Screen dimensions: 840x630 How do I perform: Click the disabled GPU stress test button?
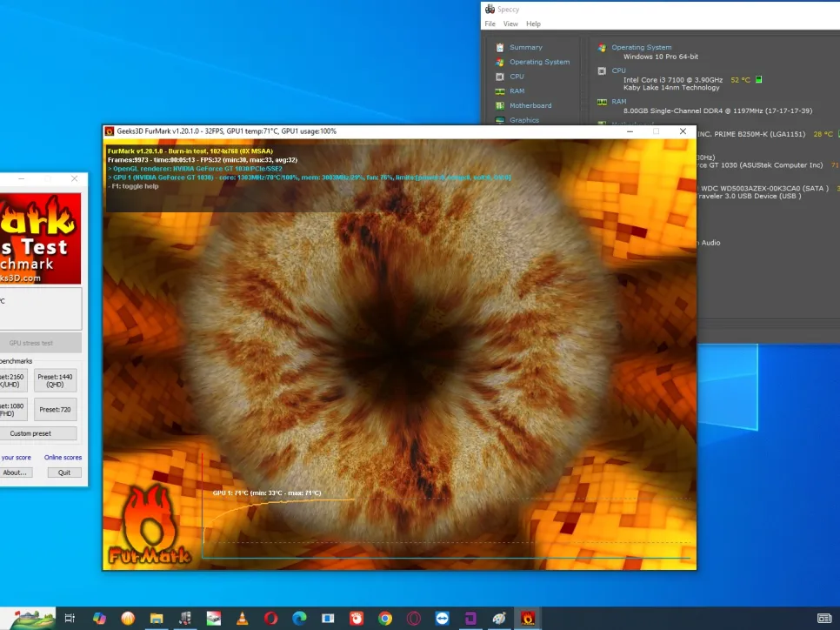point(41,343)
